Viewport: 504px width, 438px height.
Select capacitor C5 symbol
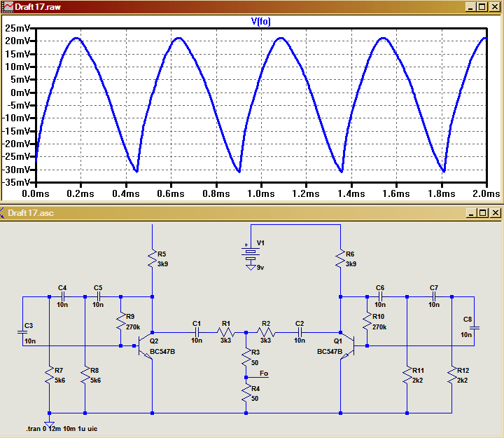click(99, 296)
